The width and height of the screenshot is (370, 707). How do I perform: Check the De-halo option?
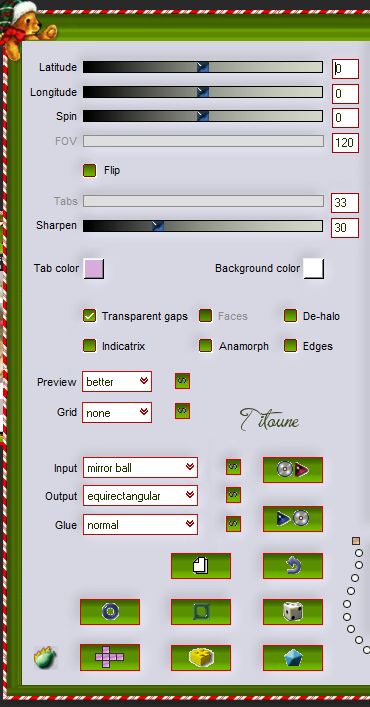pos(290,316)
